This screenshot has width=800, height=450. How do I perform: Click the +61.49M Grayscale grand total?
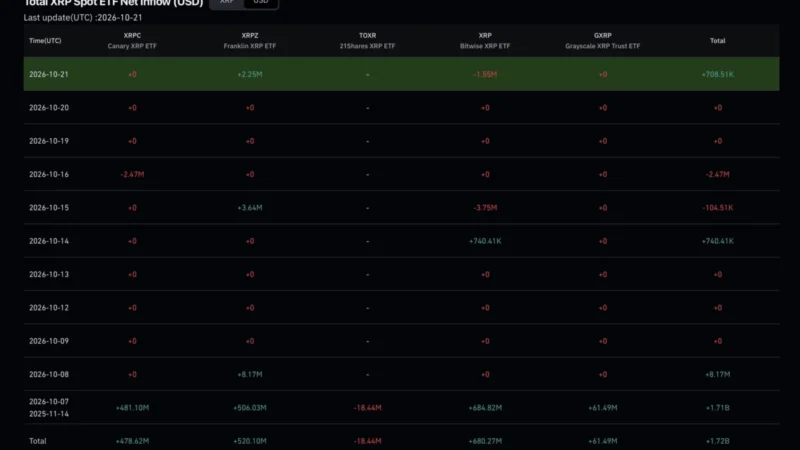pyautogui.click(x=603, y=441)
